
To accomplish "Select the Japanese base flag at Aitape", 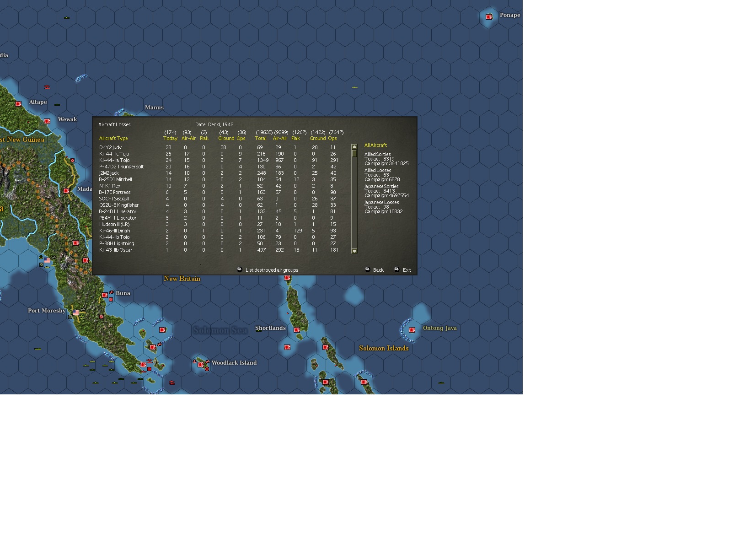I will [19, 104].
